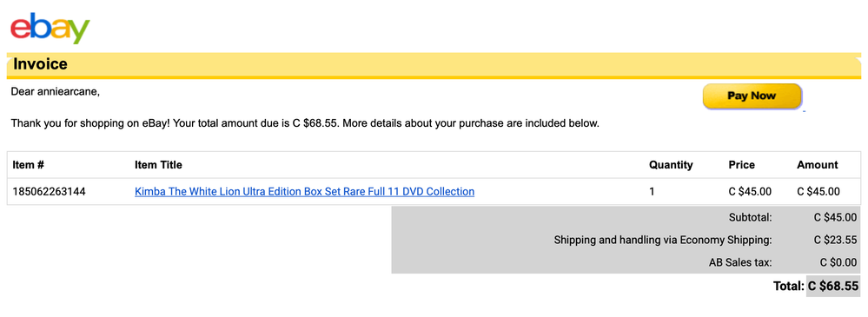Click the quantity value 1

coord(652,192)
